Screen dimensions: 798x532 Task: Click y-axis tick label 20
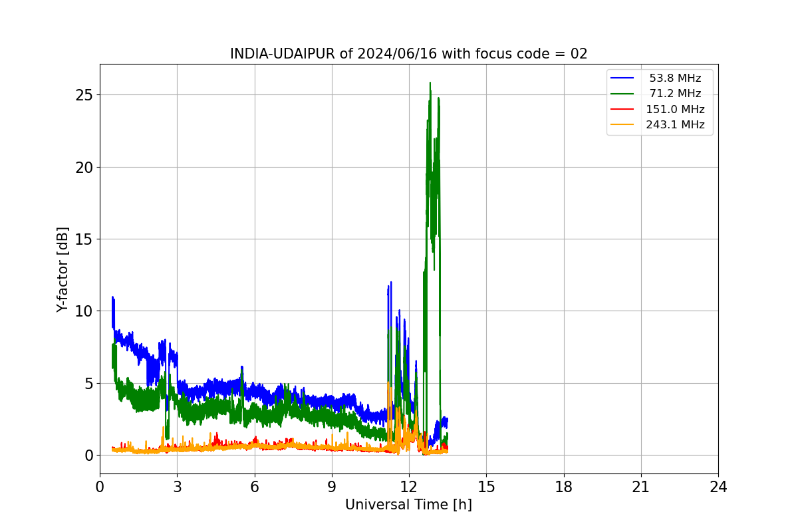84,167
